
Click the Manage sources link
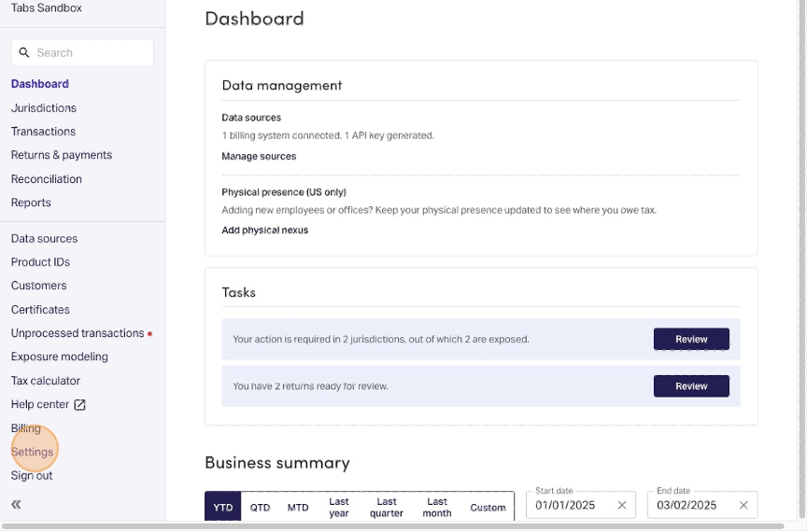coord(259,157)
